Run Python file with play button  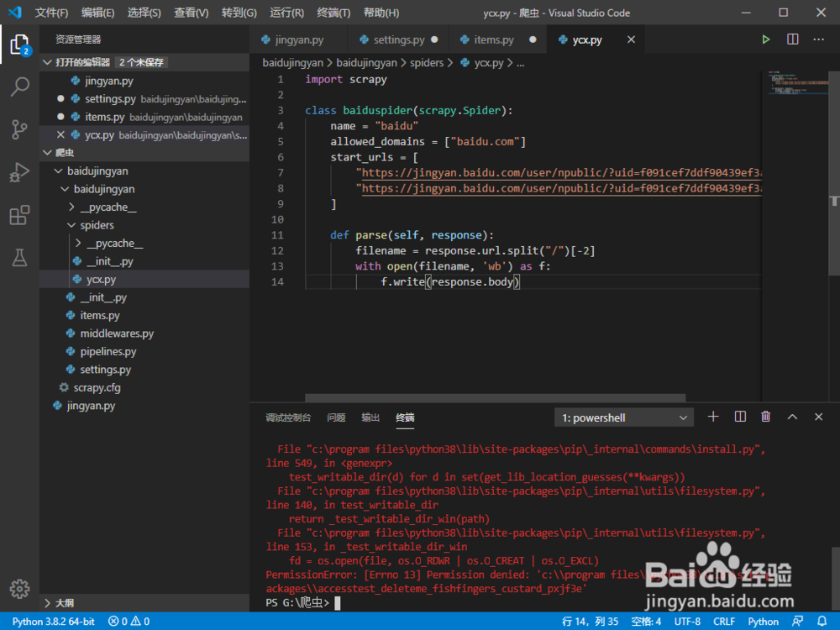tap(766, 39)
